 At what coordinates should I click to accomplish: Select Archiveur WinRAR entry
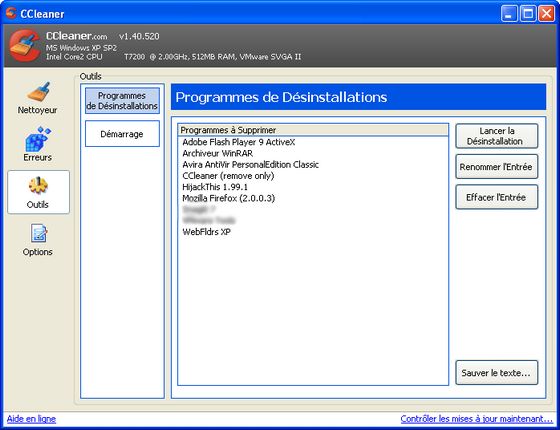(312, 154)
